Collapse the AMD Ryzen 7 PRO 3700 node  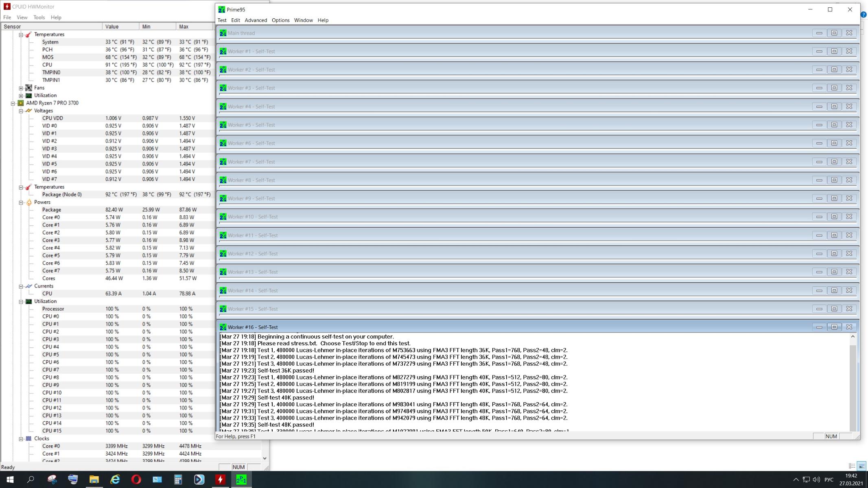coord(13,103)
